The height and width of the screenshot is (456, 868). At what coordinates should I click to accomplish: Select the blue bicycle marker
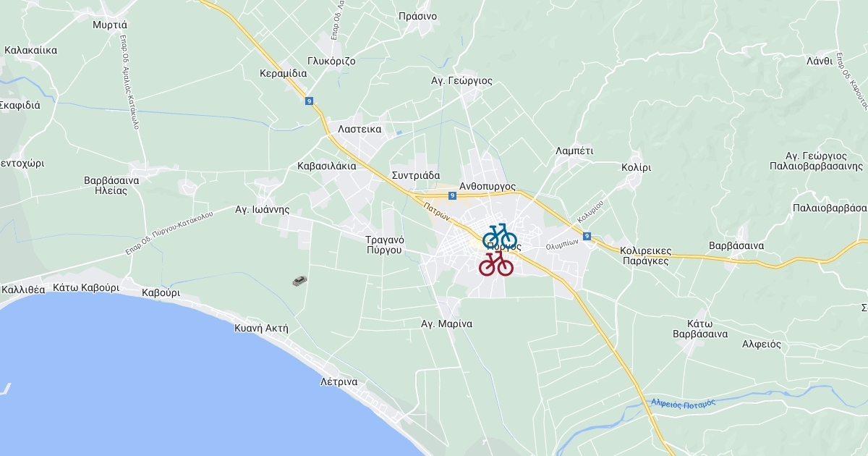tap(500, 236)
